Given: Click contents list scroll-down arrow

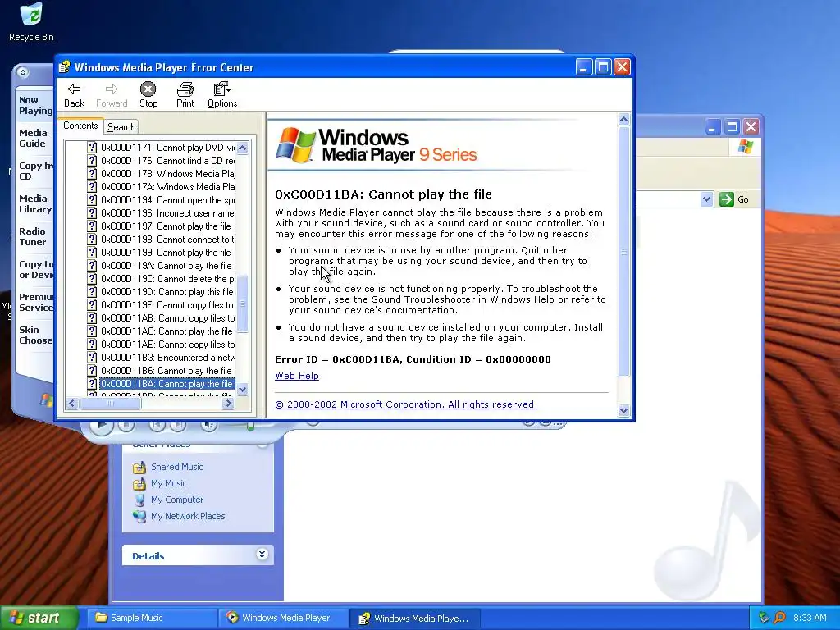Looking at the screenshot, I should point(243,390).
